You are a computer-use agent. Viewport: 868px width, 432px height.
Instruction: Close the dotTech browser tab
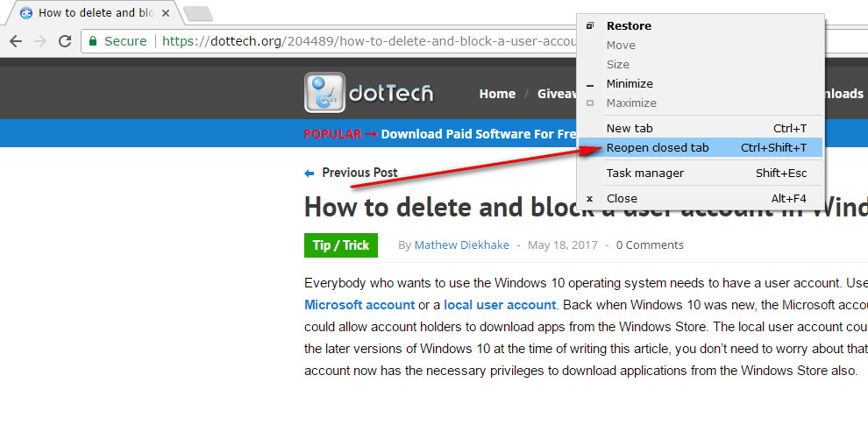click(x=166, y=13)
